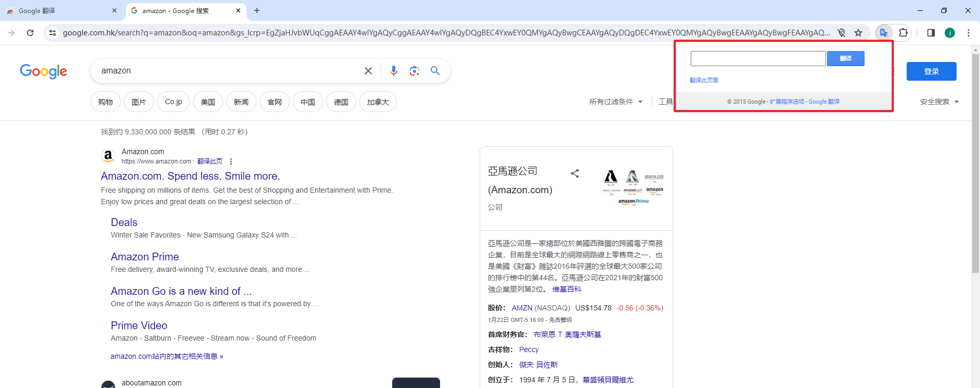Select the 加拿大 filter chip
The width and height of the screenshot is (980, 388).
tap(378, 102)
